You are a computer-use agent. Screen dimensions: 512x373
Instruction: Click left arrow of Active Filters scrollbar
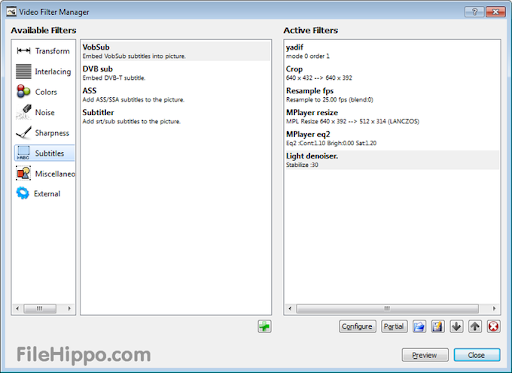click(x=290, y=309)
